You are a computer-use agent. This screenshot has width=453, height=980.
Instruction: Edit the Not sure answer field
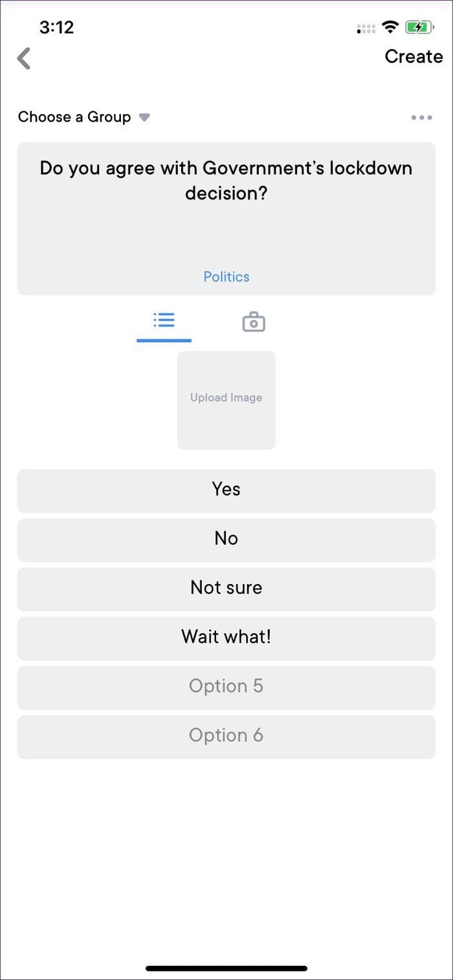click(x=226, y=589)
